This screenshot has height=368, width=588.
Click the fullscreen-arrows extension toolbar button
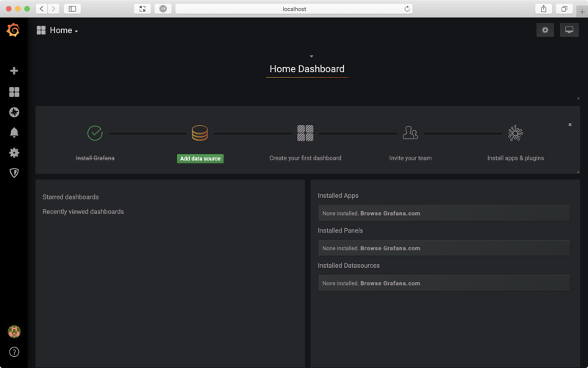[142, 9]
